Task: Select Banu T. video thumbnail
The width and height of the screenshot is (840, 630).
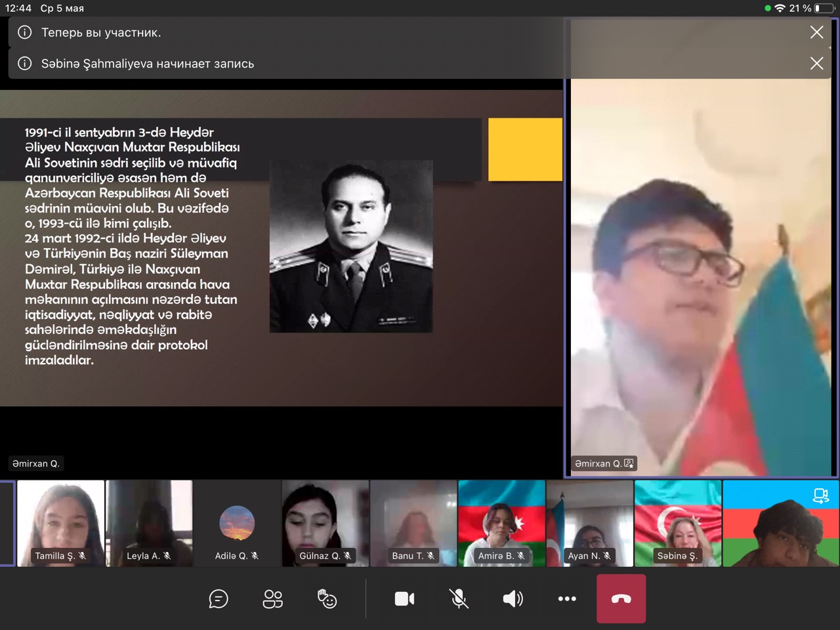Action: point(413,523)
